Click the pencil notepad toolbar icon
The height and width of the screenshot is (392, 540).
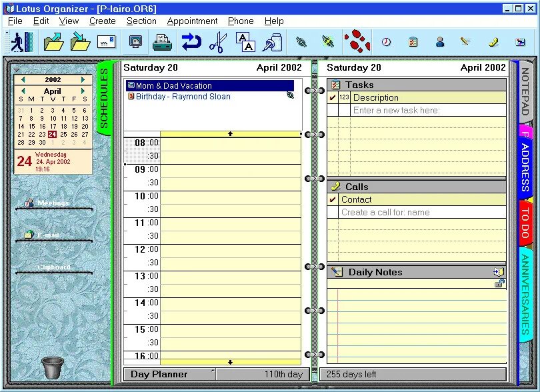[x=465, y=41]
